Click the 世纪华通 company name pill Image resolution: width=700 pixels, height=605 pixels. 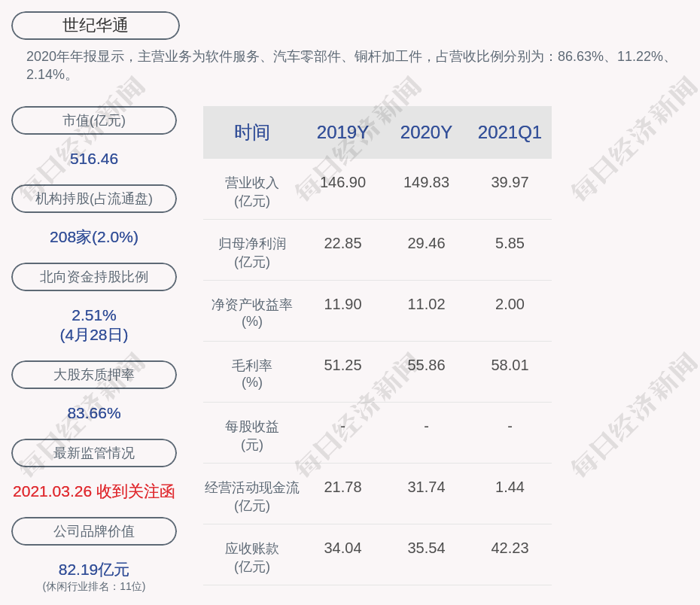click(x=95, y=26)
